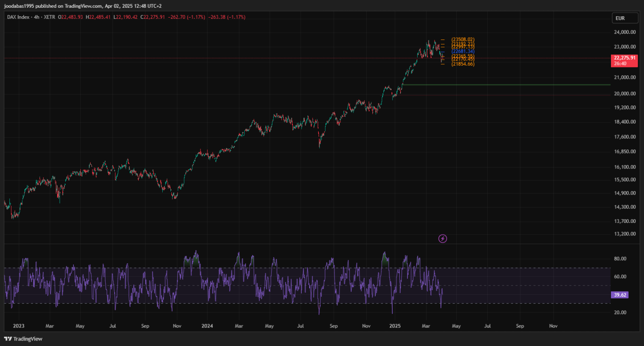This screenshot has width=644, height=346.
Task: Click the 20.00 level on RSI scale
Action: 620,313
